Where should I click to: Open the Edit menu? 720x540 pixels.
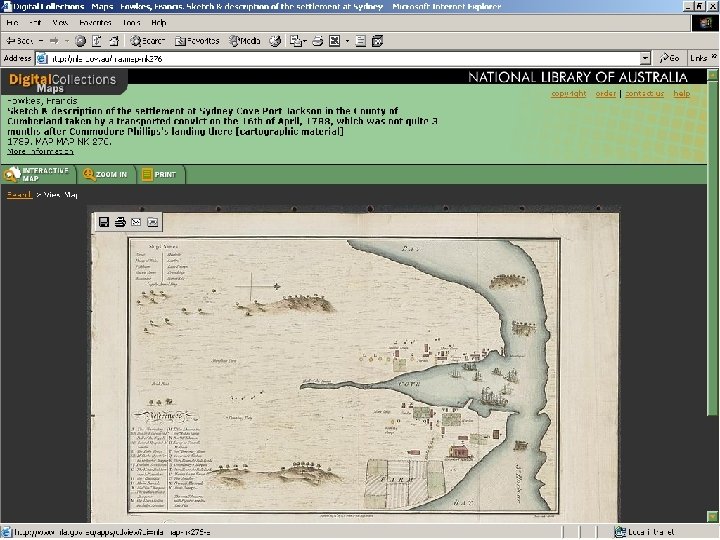pyautogui.click(x=35, y=22)
